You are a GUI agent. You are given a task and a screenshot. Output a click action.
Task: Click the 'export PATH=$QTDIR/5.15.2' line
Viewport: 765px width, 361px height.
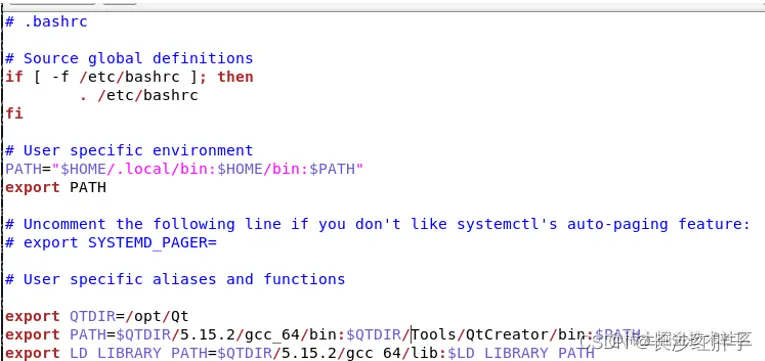322,335
